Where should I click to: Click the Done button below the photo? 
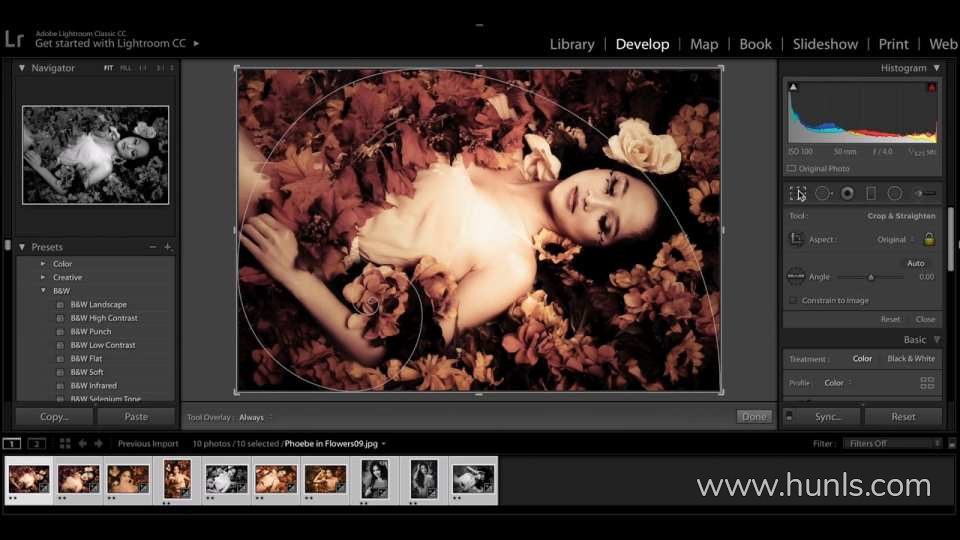[754, 417]
